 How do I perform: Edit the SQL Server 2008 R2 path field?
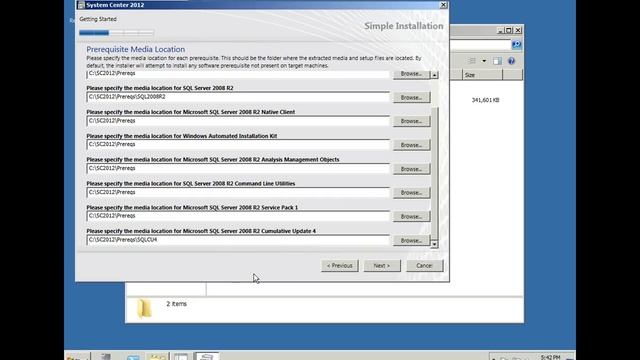(238, 97)
